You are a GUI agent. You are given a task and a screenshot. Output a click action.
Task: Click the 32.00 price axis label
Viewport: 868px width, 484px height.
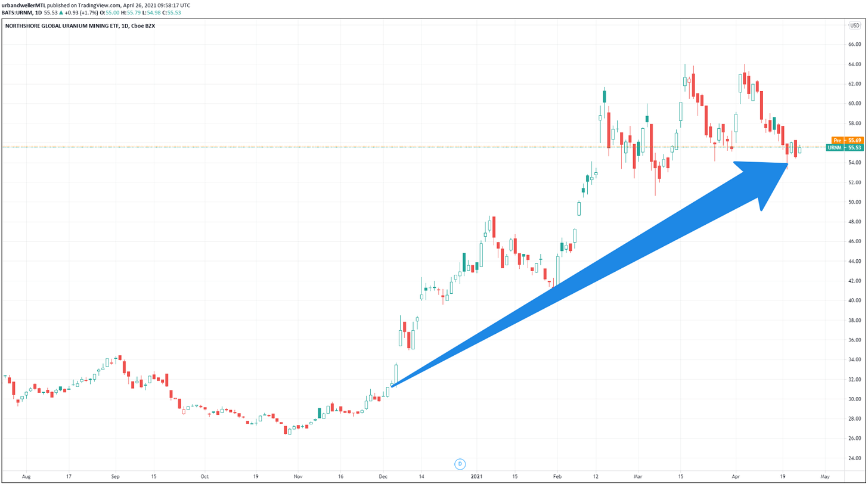854,379
